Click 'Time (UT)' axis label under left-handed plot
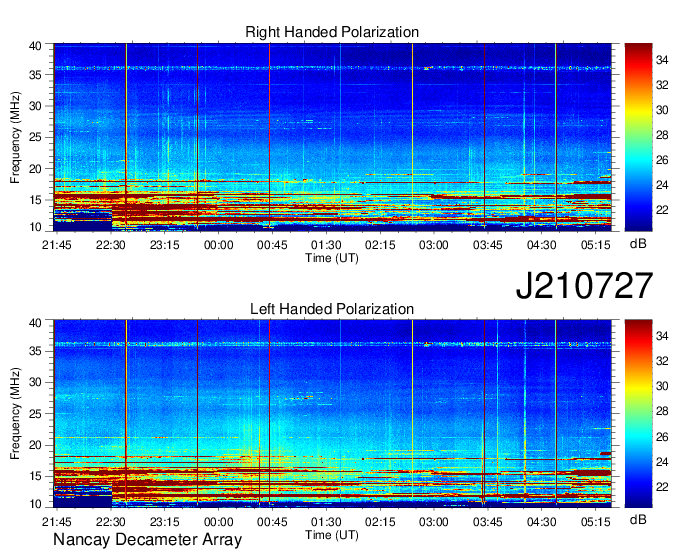Image resolution: width=680 pixels, height=552 pixels. click(332, 535)
